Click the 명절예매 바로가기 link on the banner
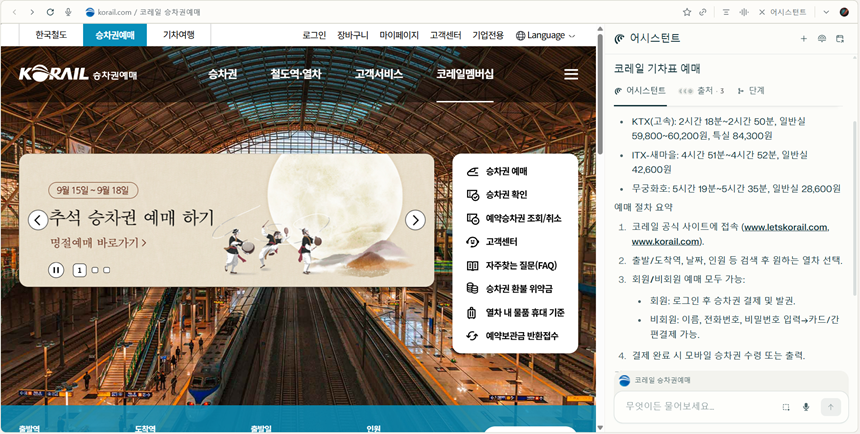 coord(98,242)
